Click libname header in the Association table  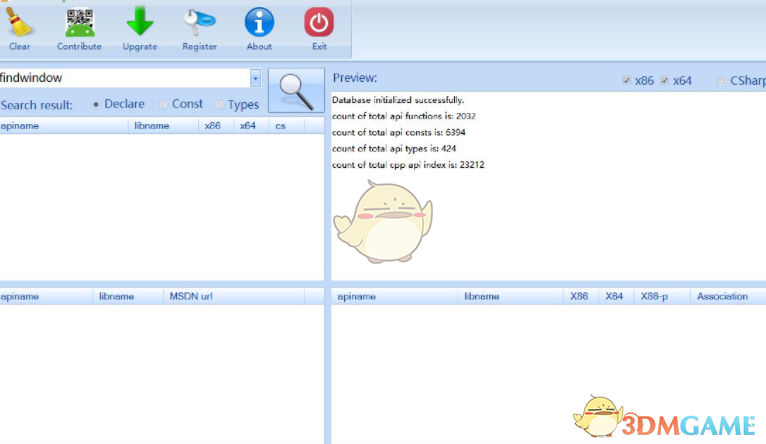tap(511, 296)
